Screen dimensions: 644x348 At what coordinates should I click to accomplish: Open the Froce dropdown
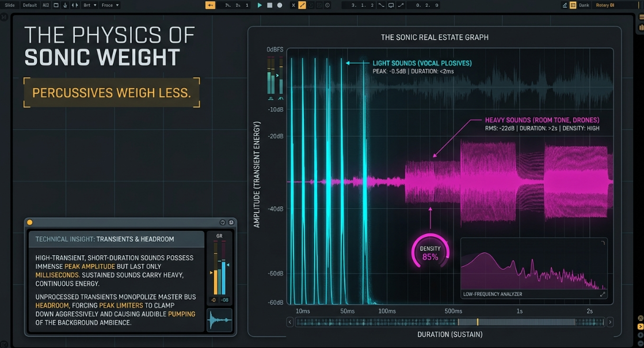pos(110,5)
